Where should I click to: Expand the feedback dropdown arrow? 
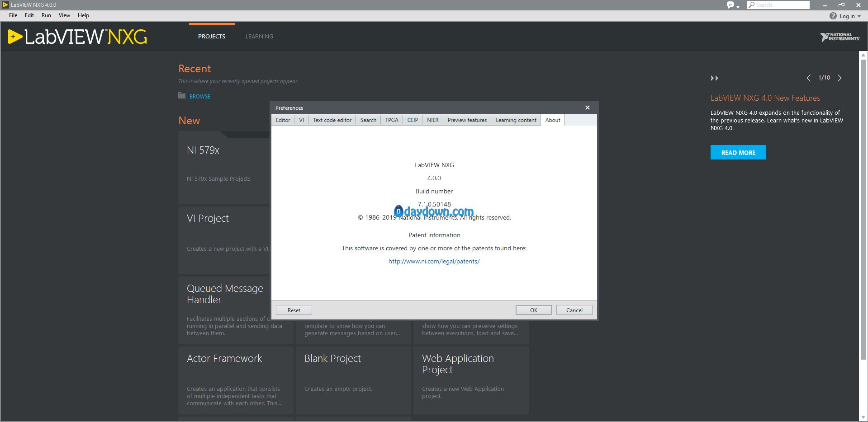tap(738, 7)
